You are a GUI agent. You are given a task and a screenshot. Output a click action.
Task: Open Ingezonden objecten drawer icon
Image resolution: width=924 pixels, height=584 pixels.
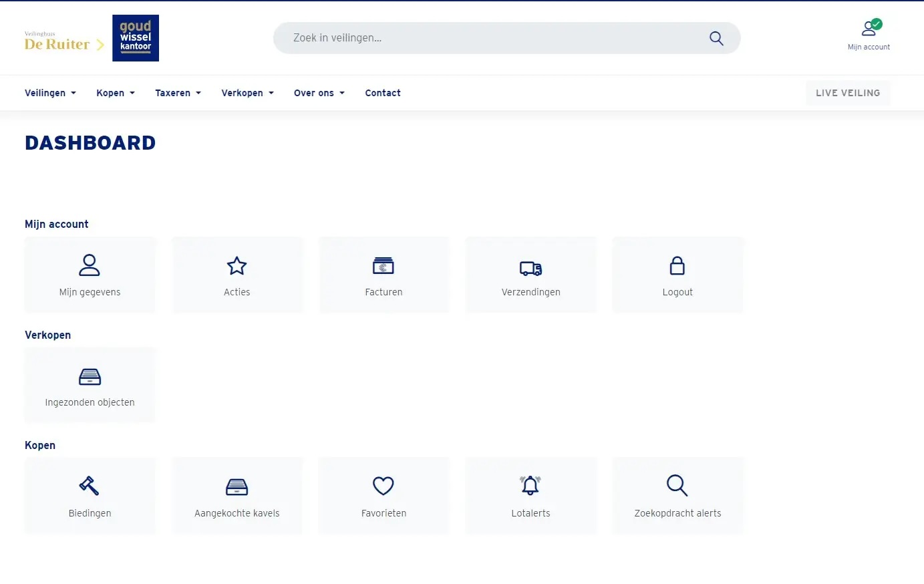(x=90, y=377)
